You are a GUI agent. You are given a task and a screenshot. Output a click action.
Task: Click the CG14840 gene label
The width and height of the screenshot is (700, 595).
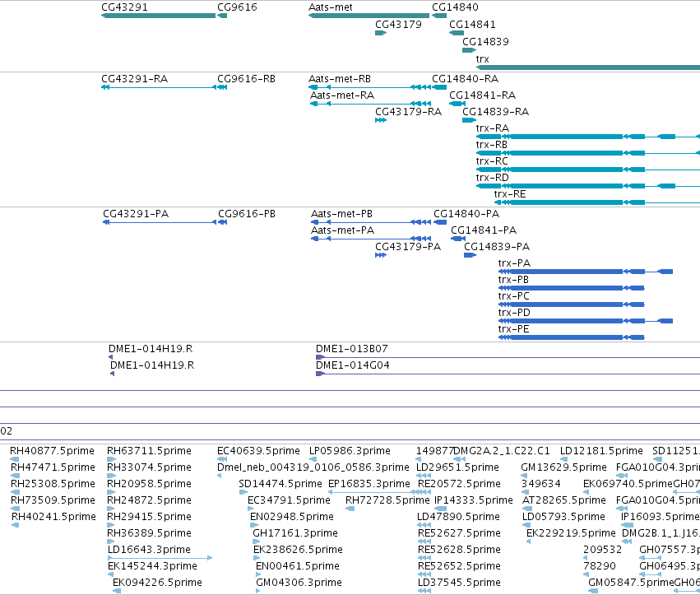coord(455,7)
